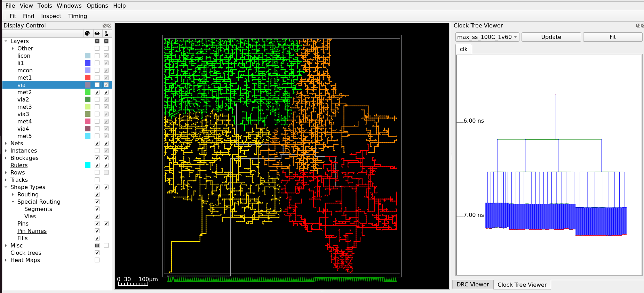Open the Tools menu
This screenshot has height=293, width=644.
(x=45, y=6)
